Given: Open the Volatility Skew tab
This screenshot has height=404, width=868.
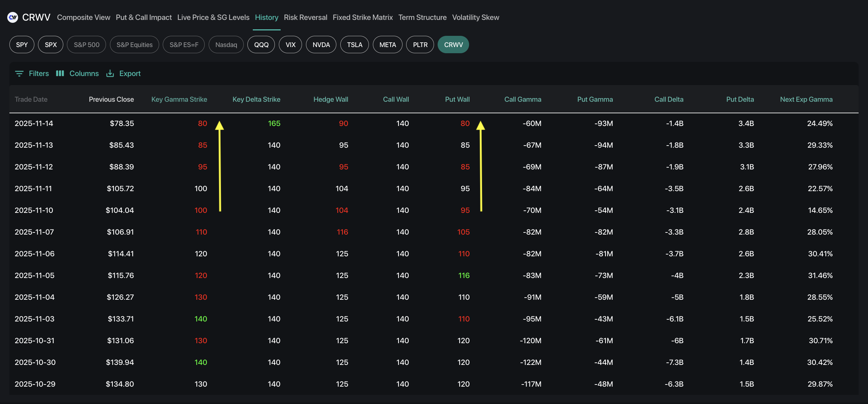Looking at the screenshot, I should 475,17.
